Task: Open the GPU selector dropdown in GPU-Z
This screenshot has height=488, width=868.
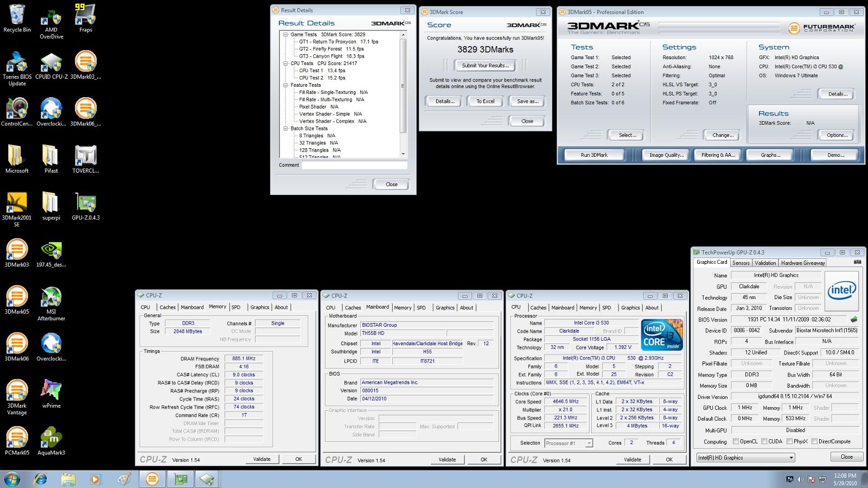Action: [745, 458]
